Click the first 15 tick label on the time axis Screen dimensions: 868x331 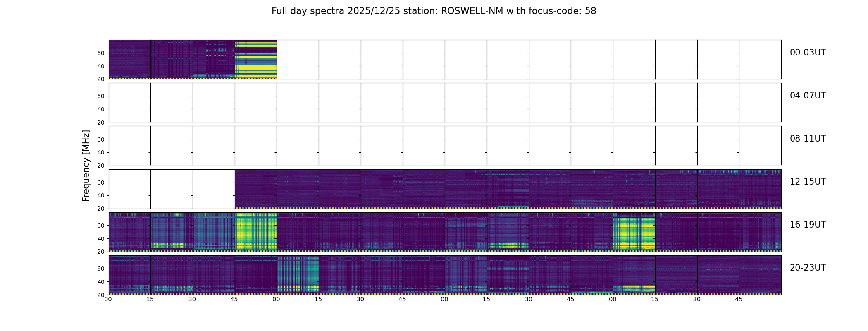(x=150, y=299)
